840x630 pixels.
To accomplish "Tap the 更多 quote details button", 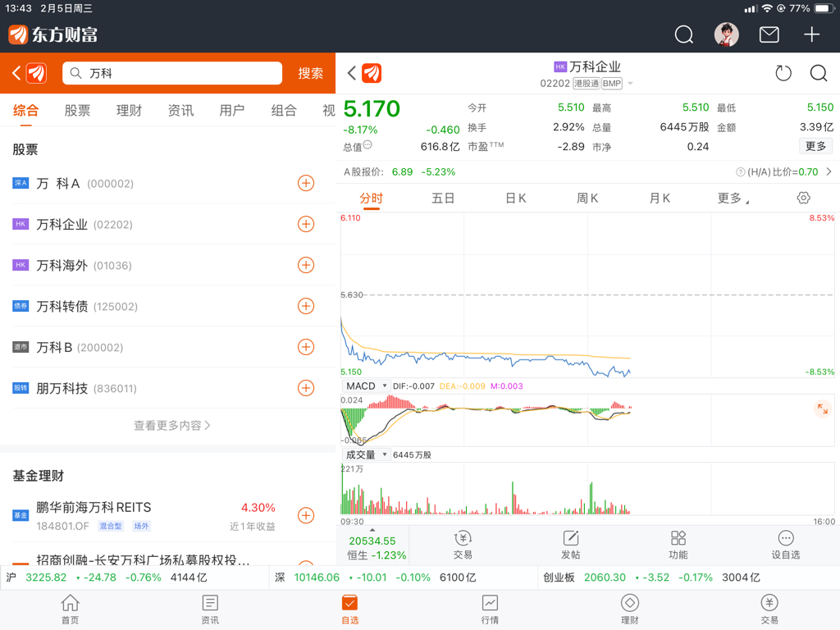I will (816, 146).
